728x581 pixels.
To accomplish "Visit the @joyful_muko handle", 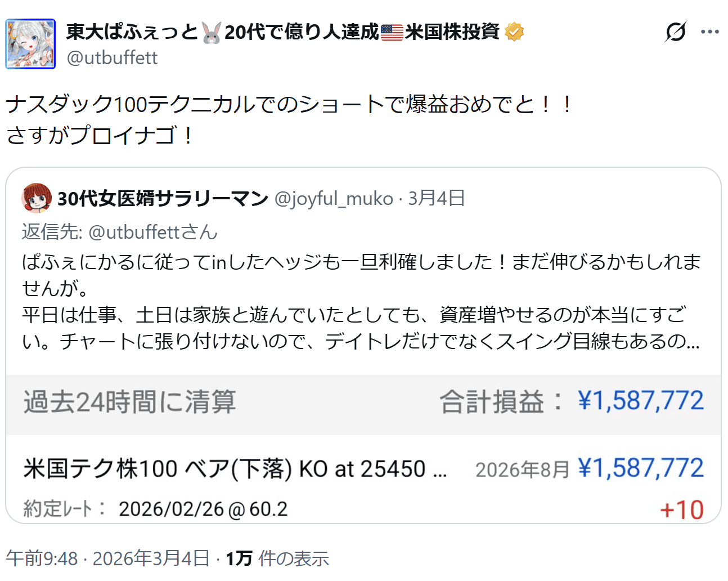I will 334,198.
